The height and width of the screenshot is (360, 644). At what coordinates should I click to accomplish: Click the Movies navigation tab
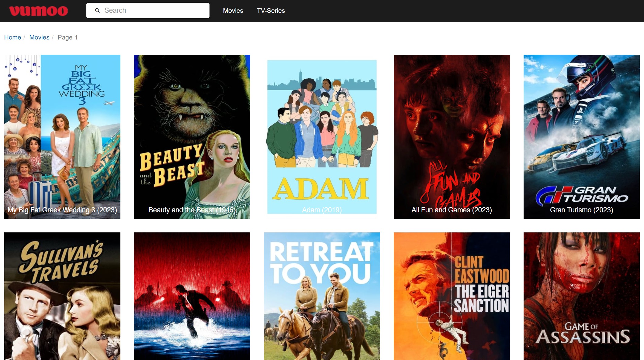click(233, 11)
